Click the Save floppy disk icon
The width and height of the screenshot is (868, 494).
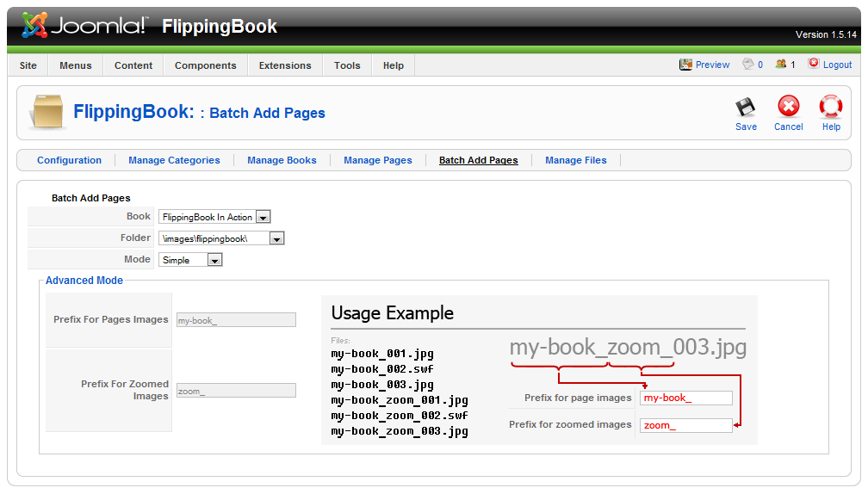746,108
